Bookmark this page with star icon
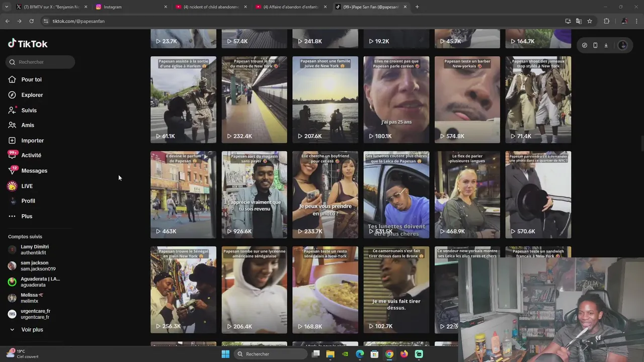This screenshot has height=362, width=644. (x=590, y=21)
